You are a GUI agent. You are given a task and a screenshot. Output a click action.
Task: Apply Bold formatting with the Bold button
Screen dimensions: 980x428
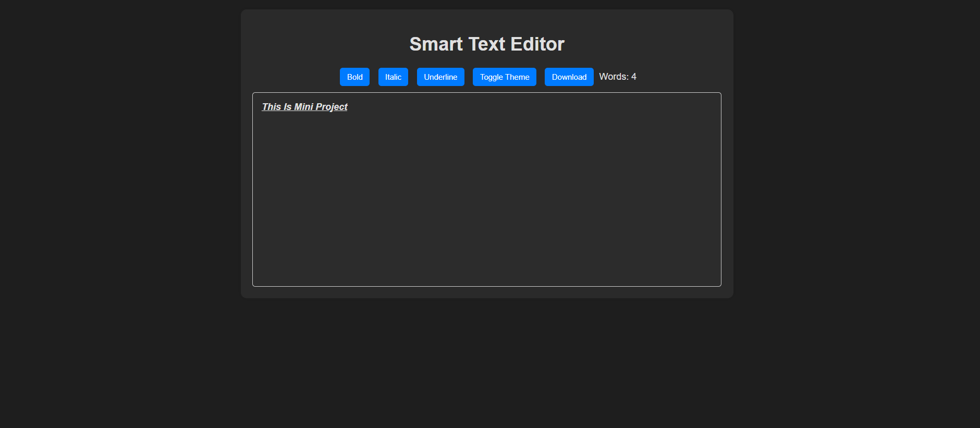point(354,77)
